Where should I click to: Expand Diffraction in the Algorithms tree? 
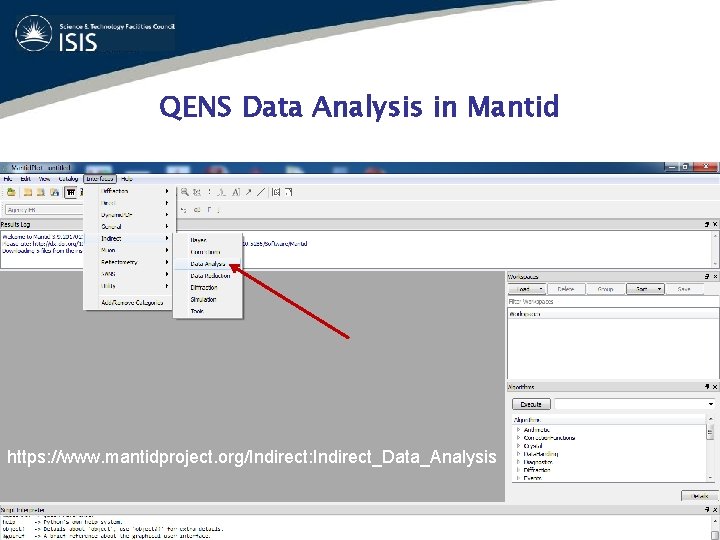(x=518, y=470)
